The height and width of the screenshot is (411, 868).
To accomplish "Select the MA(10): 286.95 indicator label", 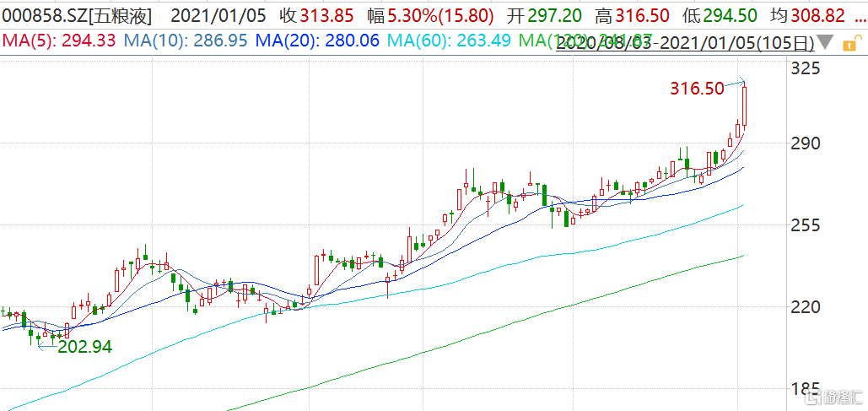I will [x=186, y=41].
